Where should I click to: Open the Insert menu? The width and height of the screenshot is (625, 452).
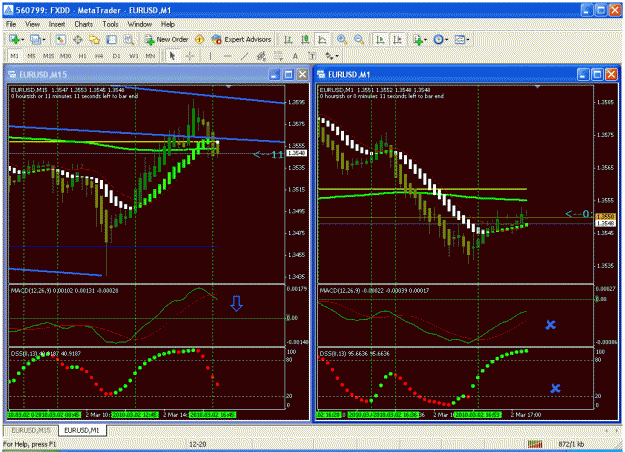[57, 24]
